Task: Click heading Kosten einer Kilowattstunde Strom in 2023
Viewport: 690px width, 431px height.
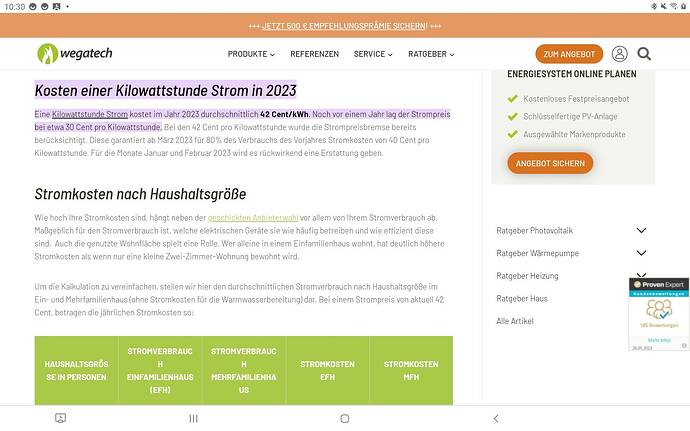Action: (x=165, y=90)
